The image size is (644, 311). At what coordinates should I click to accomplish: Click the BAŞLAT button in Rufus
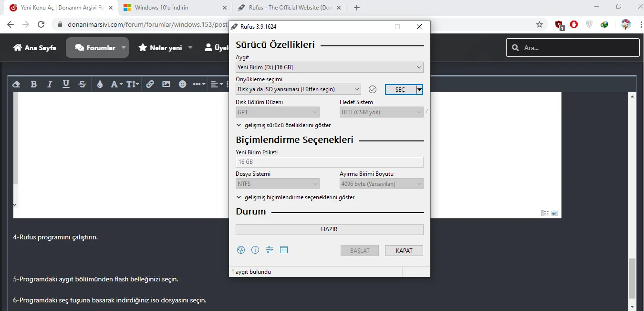pyautogui.click(x=360, y=251)
